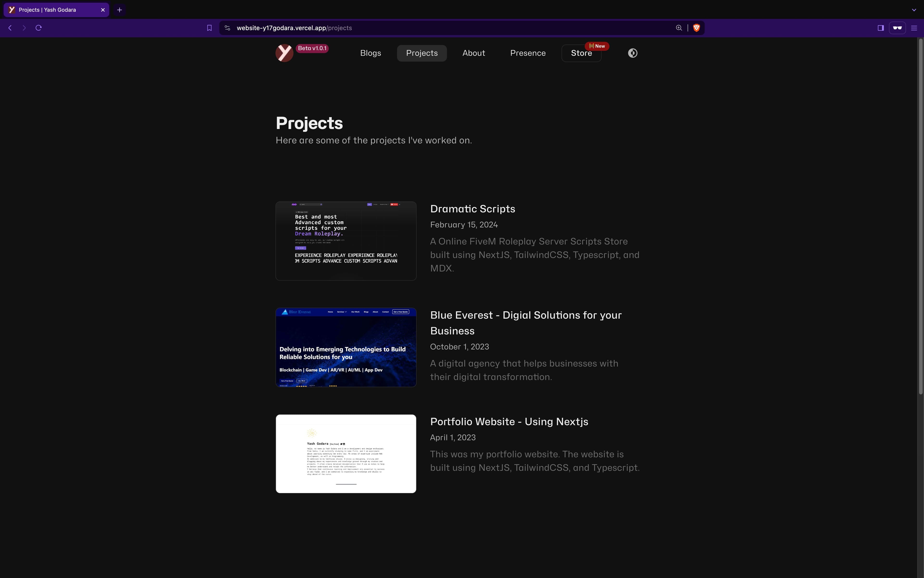Viewport: 924px width, 578px height.
Task: Click the Blue Everest project thumbnail
Action: (x=346, y=347)
